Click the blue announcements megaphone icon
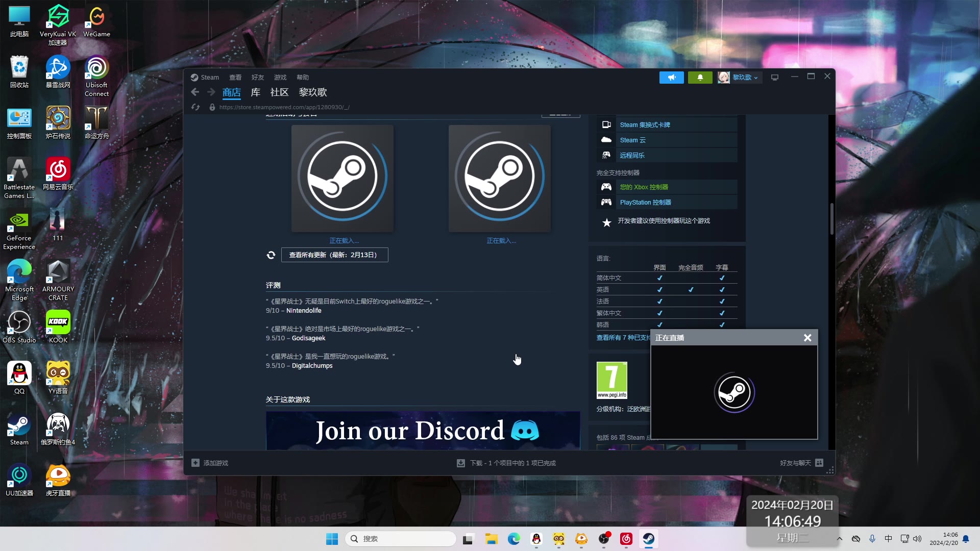Screen dimensions: 980x551 click(671, 78)
